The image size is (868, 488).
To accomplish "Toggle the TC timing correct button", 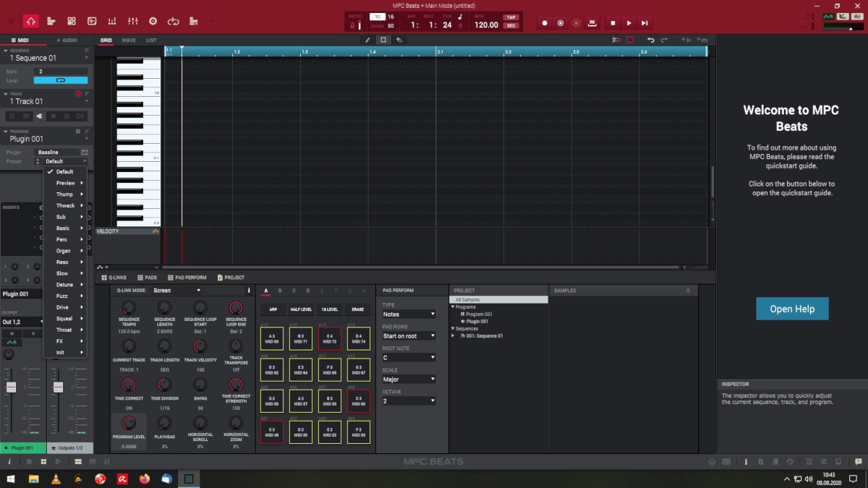I will (x=377, y=17).
